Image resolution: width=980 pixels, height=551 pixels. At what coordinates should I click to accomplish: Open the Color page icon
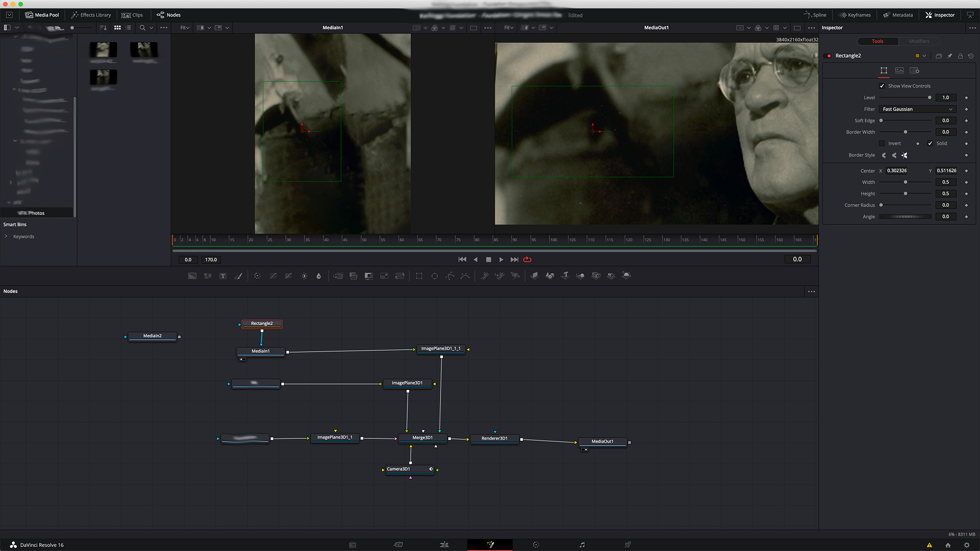[536, 545]
